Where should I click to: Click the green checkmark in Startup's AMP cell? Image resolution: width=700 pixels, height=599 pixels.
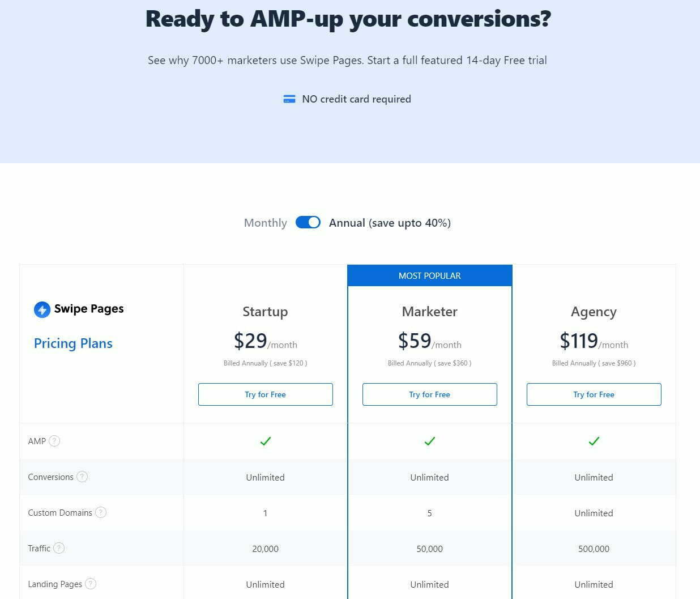click(x=265, y=441)
